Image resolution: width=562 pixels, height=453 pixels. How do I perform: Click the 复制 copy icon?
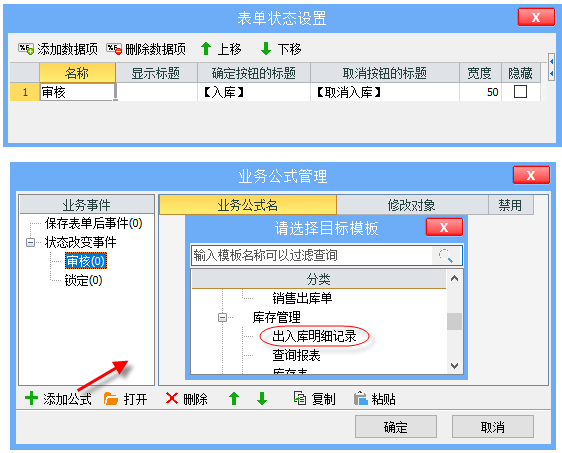coord(300,398)
